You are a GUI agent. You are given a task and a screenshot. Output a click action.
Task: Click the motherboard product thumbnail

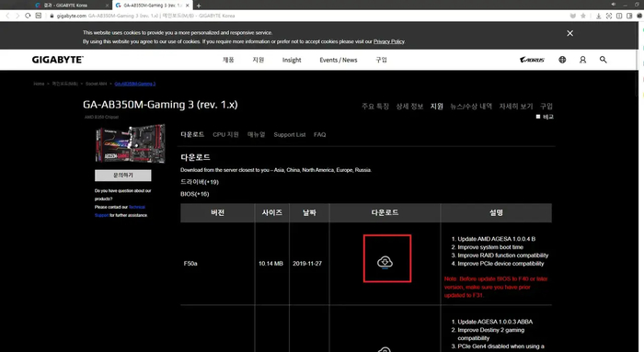coord(130,144)
